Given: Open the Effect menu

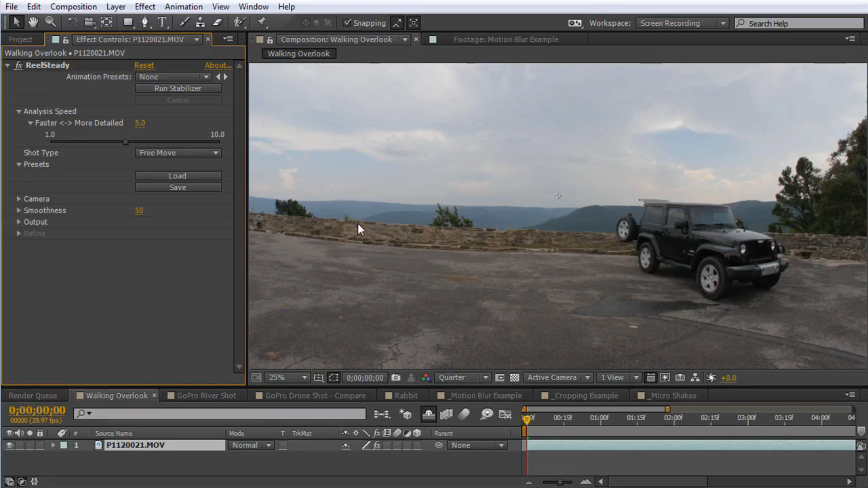Looking at the screenshot, I should [x=145, y=7].
